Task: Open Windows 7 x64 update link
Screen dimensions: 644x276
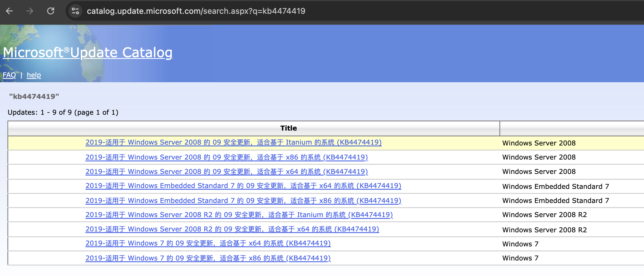Action: (208, 243)
